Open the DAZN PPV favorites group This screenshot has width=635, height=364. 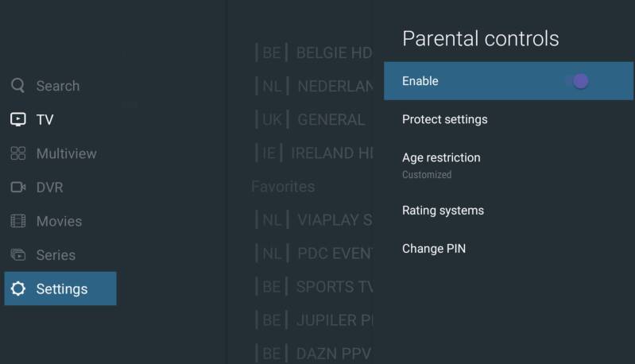point(315,352)
